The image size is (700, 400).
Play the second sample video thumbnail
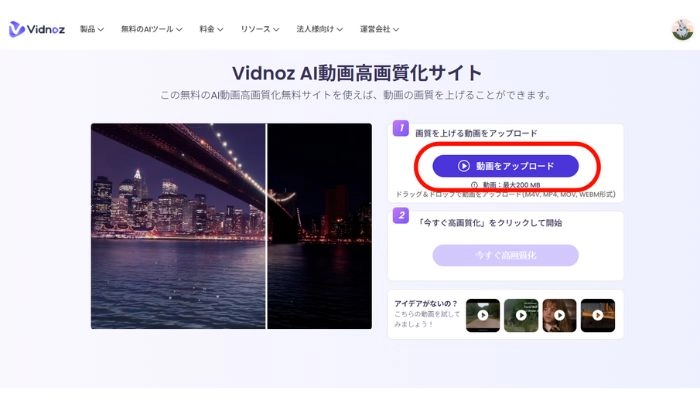(x=521, y=316)
